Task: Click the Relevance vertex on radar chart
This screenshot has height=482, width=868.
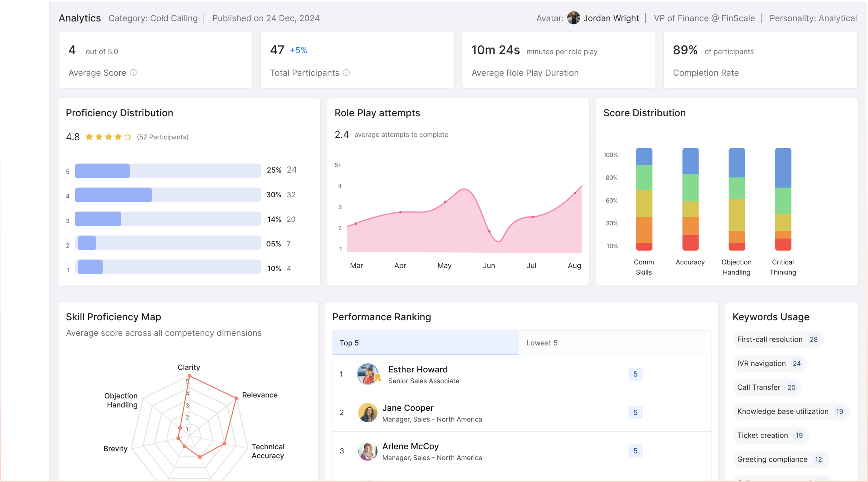Action: [236, 398]
